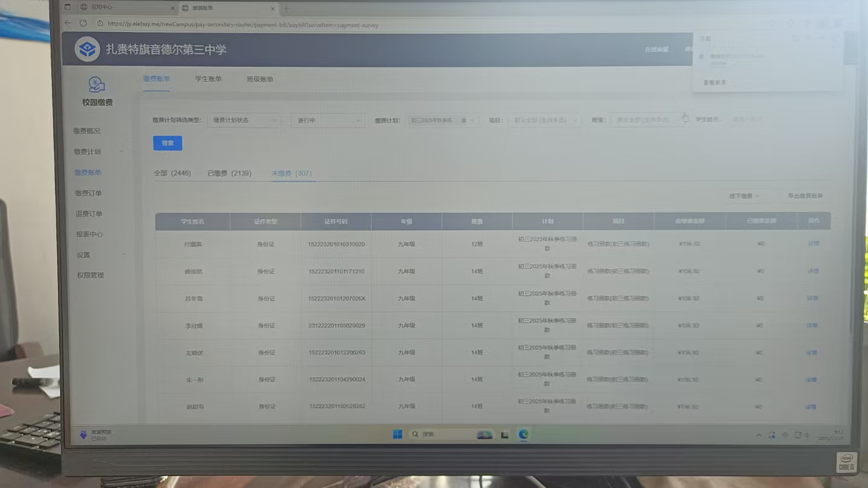Click the 校园缴费 campus payment icon

pos(96,84)
